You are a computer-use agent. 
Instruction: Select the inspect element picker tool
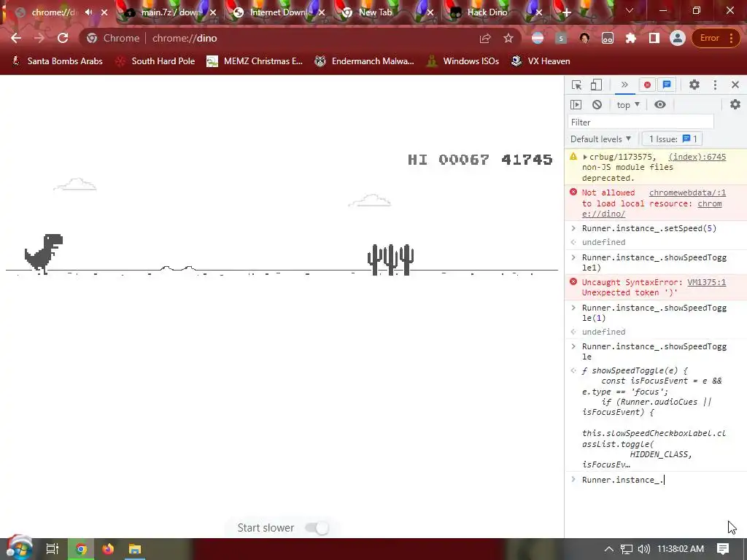click(576, 85)
